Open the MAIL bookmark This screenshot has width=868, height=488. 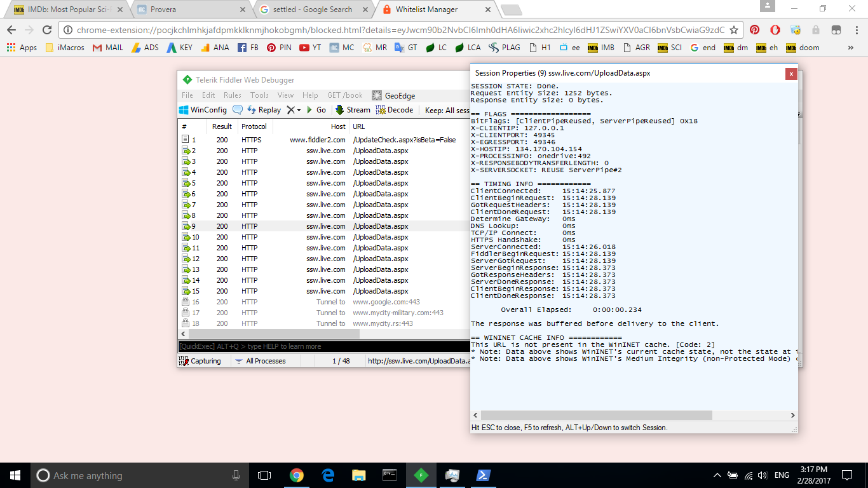107,48
